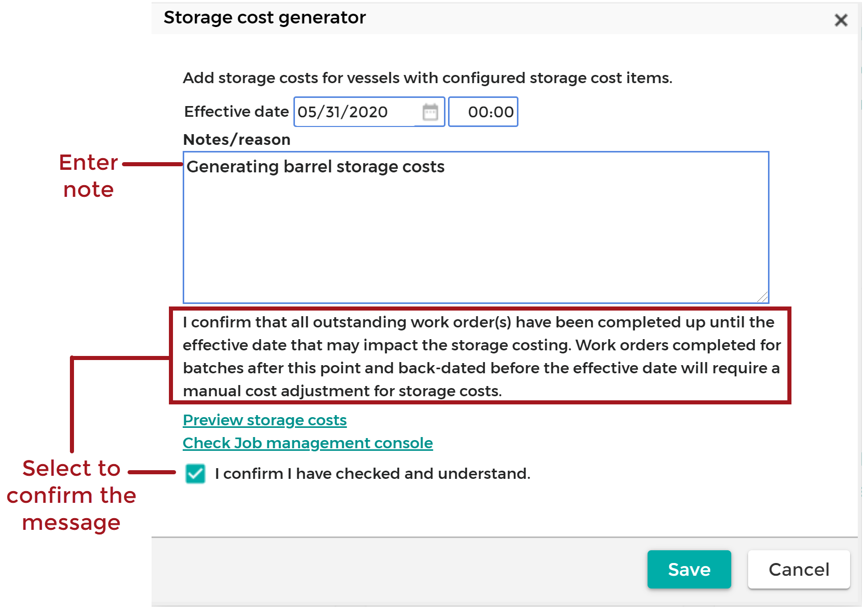868x614 pixels.
Task: Click the 'Storage cost generator' title text
Action: [x=264, y=18]
